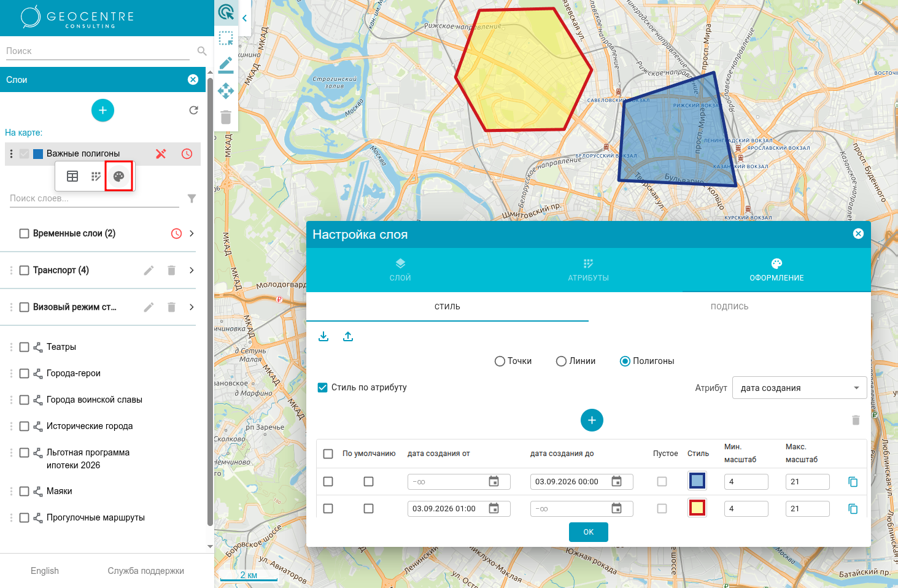
Task: Click the Поиск слоев field
Action: 95,198
